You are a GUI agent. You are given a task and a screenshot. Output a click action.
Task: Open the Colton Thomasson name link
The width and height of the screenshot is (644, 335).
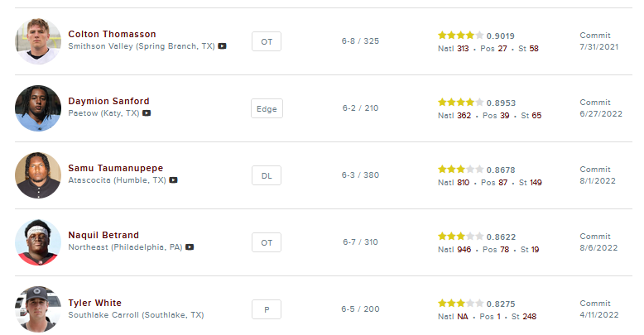(x=112, y=34)
